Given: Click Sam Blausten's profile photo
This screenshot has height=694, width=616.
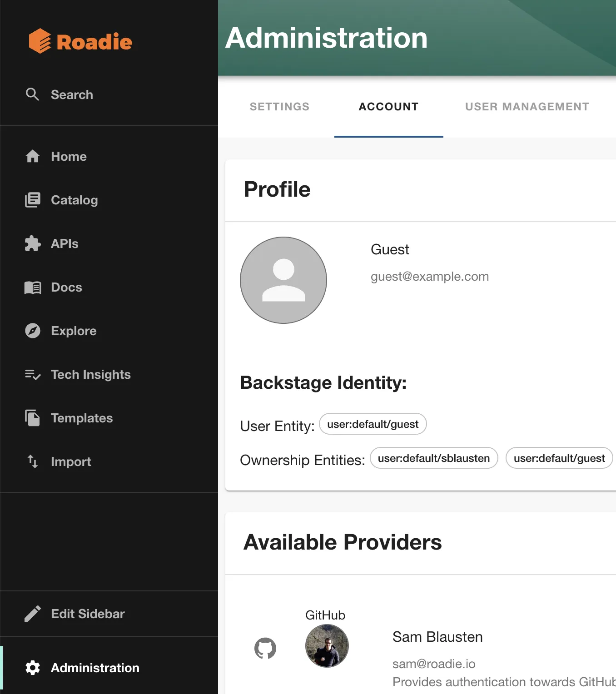Looking at the screenshot, I should click(327, 646).
